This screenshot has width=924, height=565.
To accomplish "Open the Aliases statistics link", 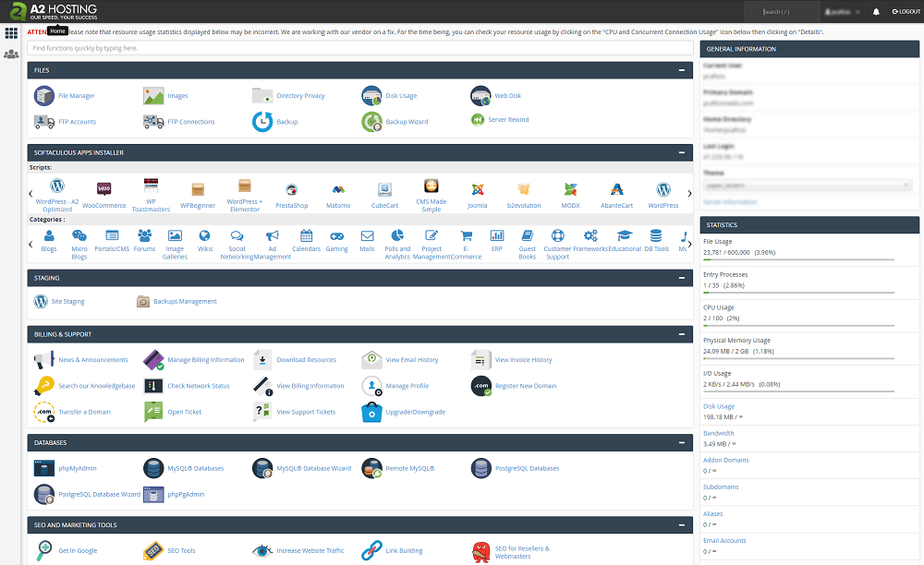I will tap(712, 514).
